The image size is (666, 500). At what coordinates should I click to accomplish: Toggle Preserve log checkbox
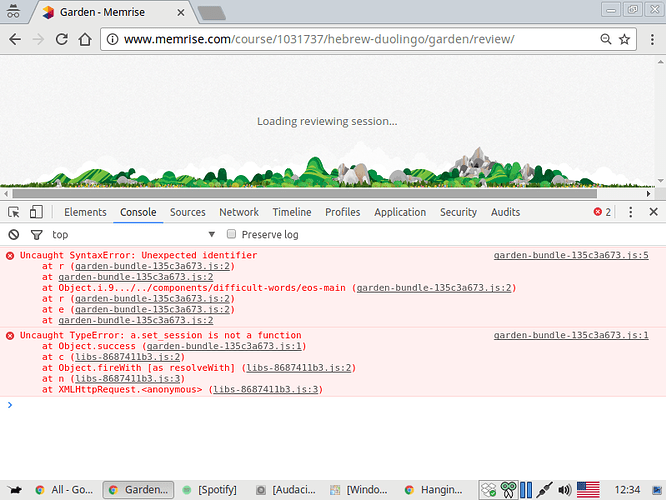point(231,234)
